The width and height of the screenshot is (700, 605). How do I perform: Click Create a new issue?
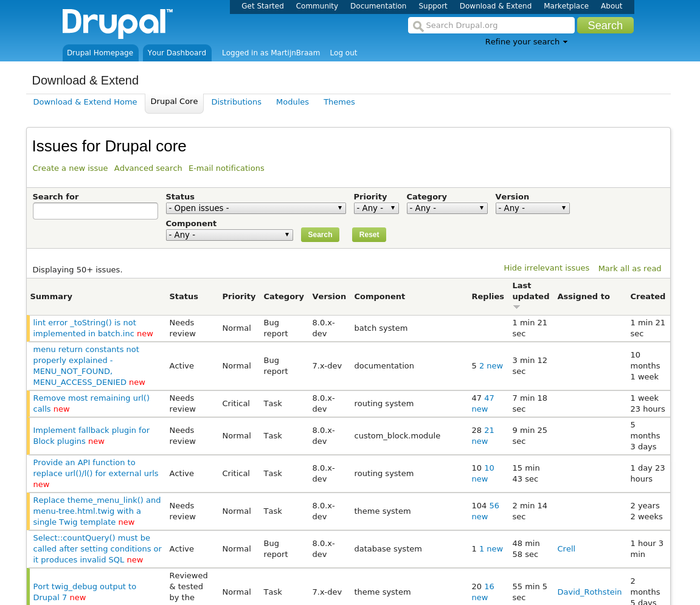tap(70, 168)
